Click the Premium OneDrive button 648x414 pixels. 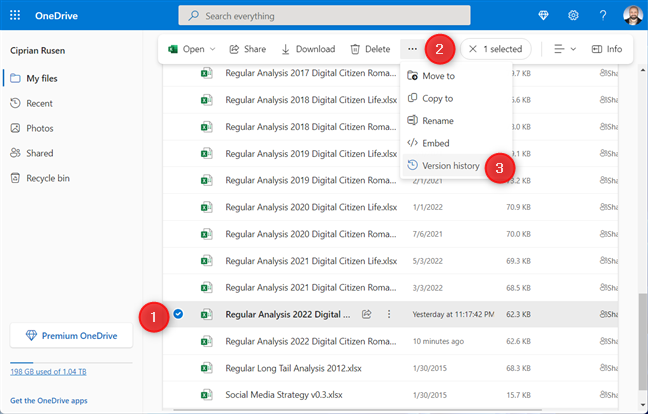[71, 335]
